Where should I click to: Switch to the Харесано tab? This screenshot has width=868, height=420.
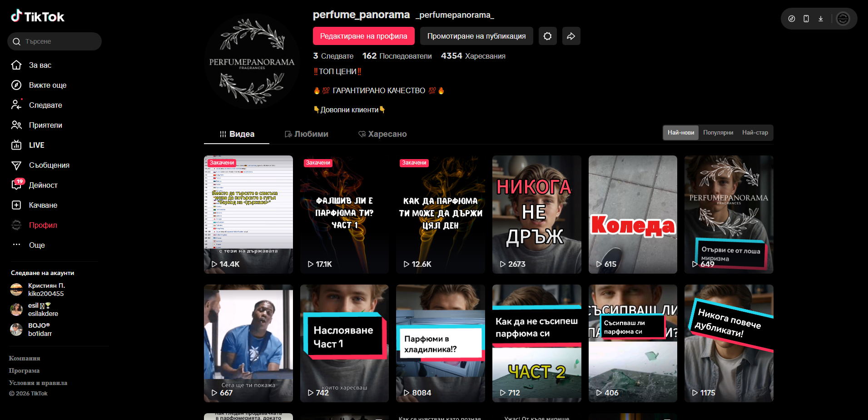[382, 134]
